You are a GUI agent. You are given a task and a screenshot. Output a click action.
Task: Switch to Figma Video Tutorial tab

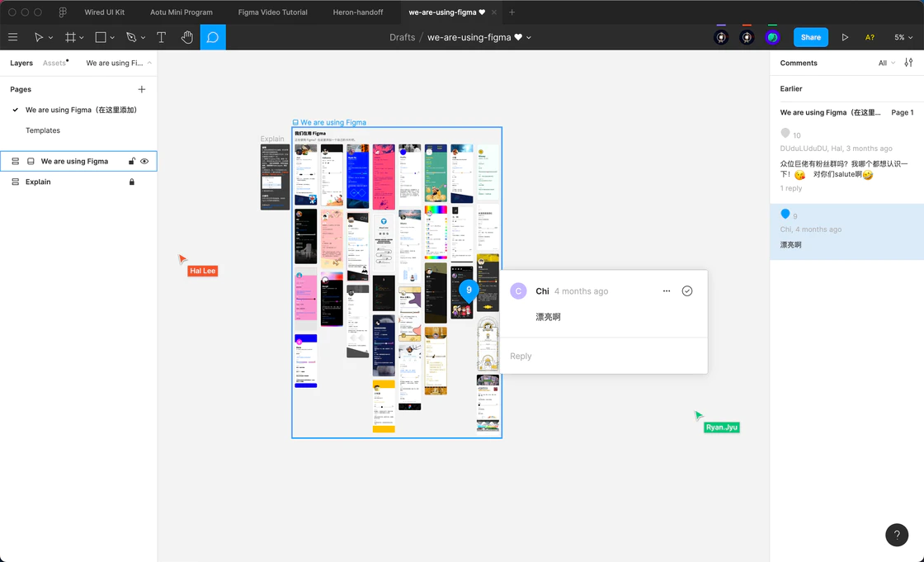pyautogui.click(x=272, y=12)
